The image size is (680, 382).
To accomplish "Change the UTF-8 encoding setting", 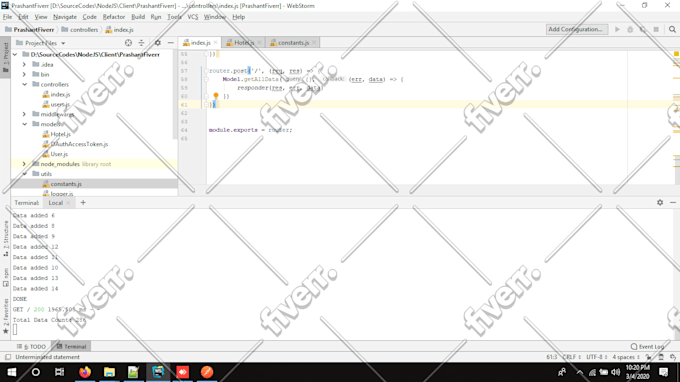I will (x=597, y=357).
